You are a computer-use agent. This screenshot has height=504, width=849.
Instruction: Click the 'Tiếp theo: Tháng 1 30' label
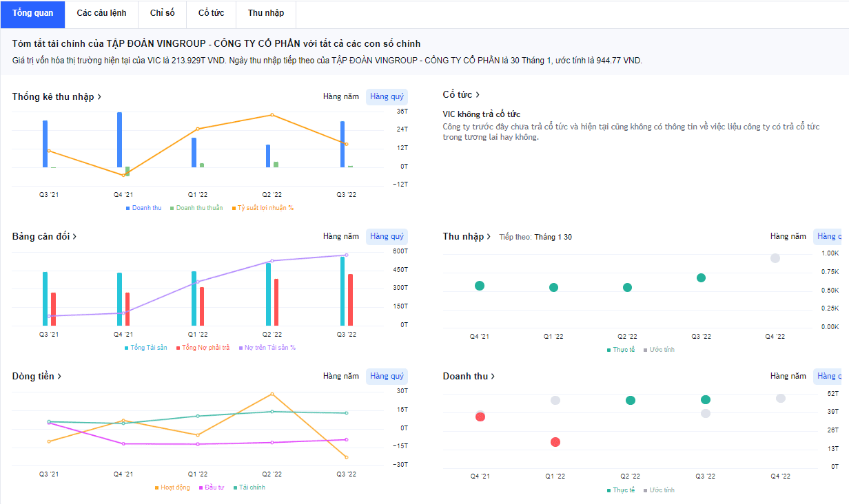click(535, 237)
